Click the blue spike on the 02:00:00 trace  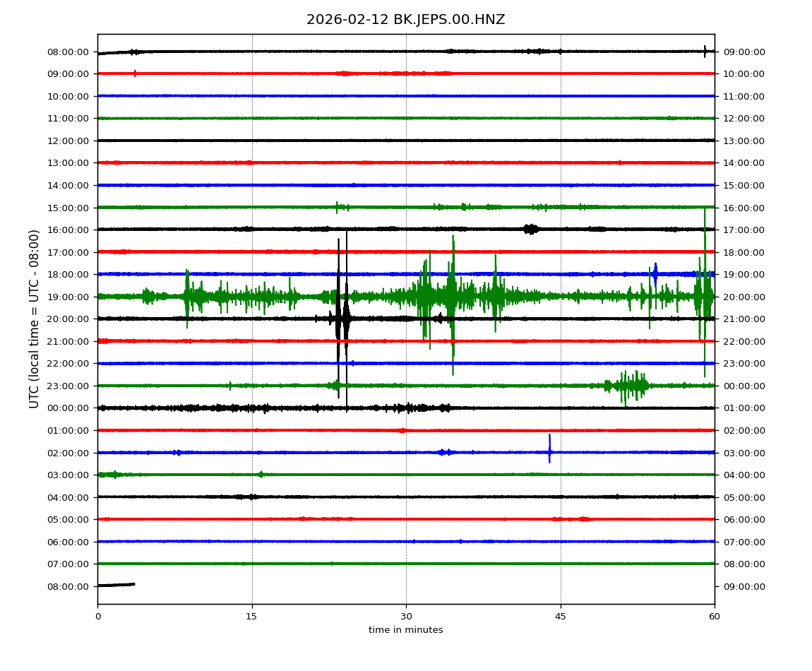point(549,449)
